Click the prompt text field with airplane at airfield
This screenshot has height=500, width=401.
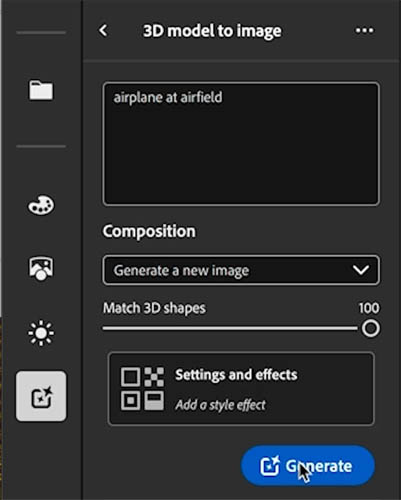point(241,144)
